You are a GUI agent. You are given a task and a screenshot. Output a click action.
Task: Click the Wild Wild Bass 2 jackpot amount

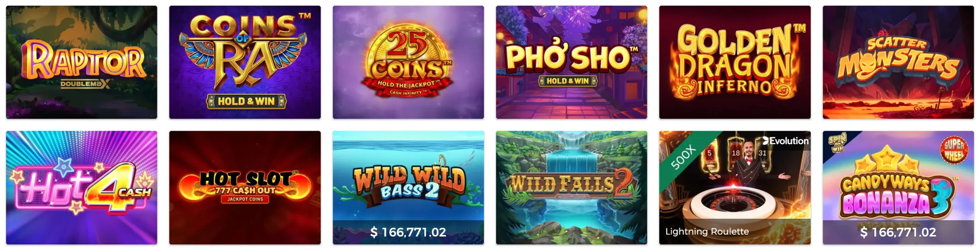pyautogui.click(x=408, y=232)
